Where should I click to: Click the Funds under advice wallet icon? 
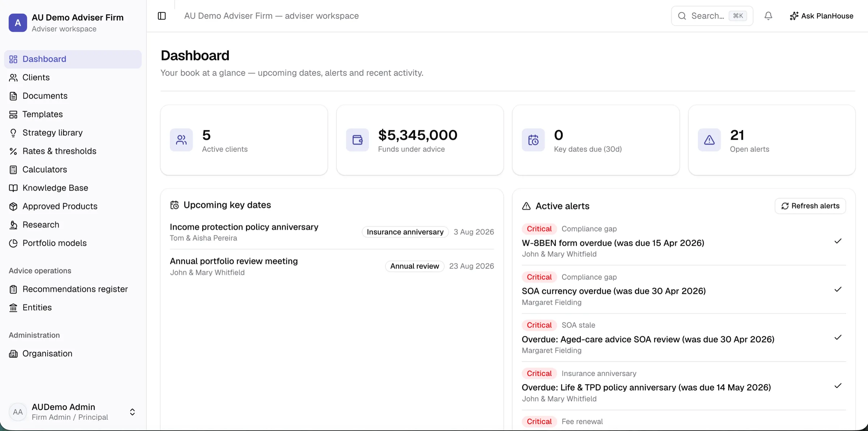click(357, 140)
